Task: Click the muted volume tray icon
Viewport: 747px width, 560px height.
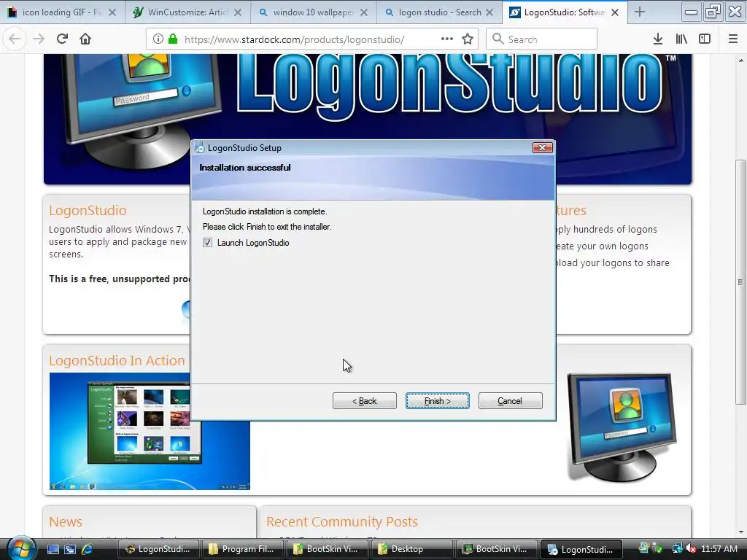Action: point(691,549)
